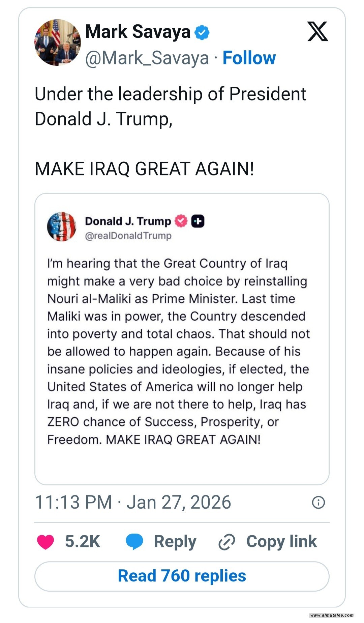This screenshot has width=364, height=623.
Task: Click the chain link icon
Action: coord(227,542)
